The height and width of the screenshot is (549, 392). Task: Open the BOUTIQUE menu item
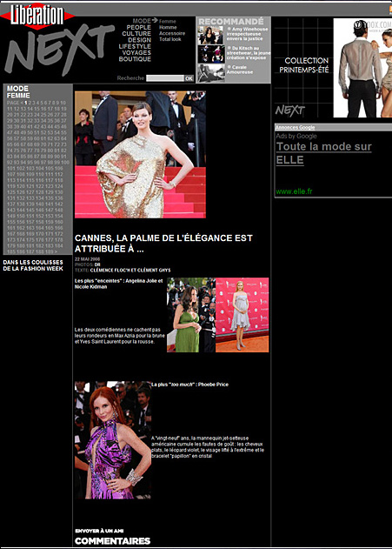click(x=135, y=59)
